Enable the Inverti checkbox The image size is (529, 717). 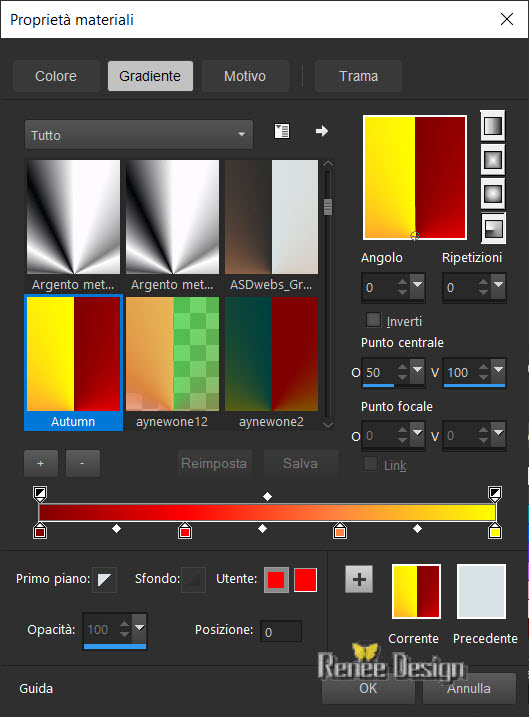tap(374, 320)
